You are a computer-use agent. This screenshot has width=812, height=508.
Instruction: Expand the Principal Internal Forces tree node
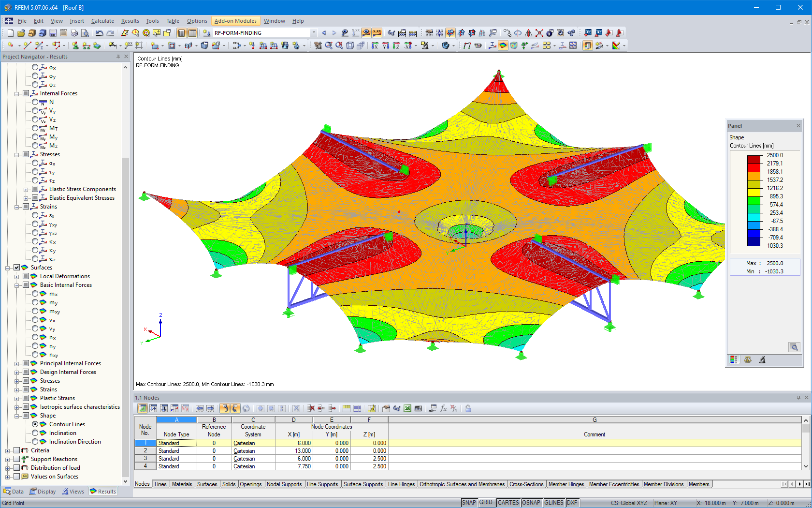point(17,363)
